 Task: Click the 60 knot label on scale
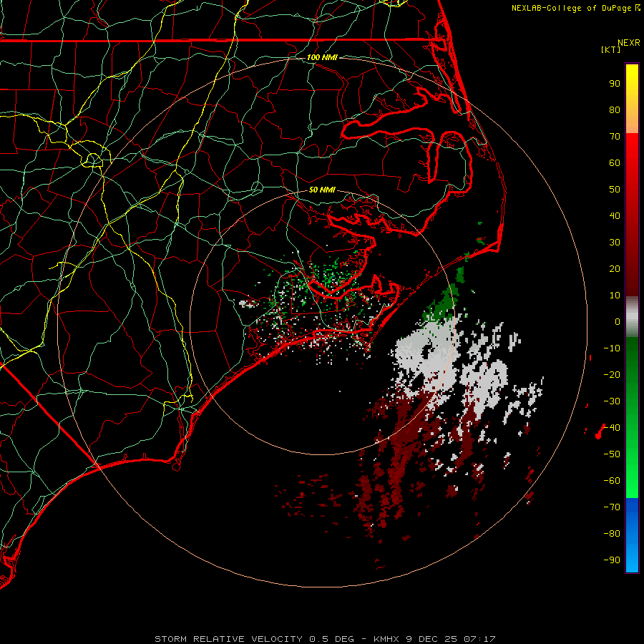(x=615, y=162)
